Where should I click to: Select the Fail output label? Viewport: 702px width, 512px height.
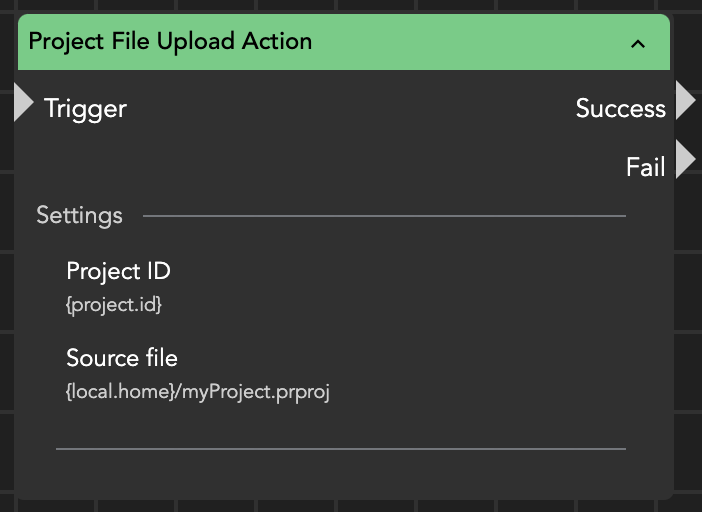click(x=645, y=167)
